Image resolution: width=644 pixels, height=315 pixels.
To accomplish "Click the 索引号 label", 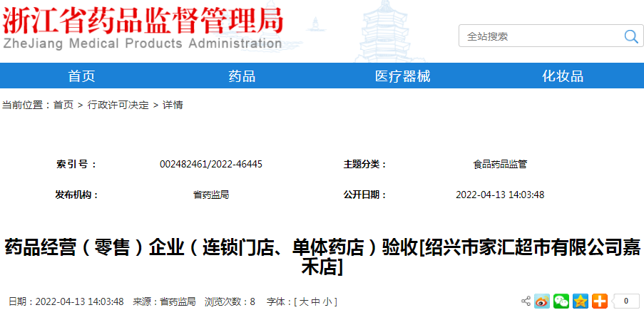I will tap(76, 165).
